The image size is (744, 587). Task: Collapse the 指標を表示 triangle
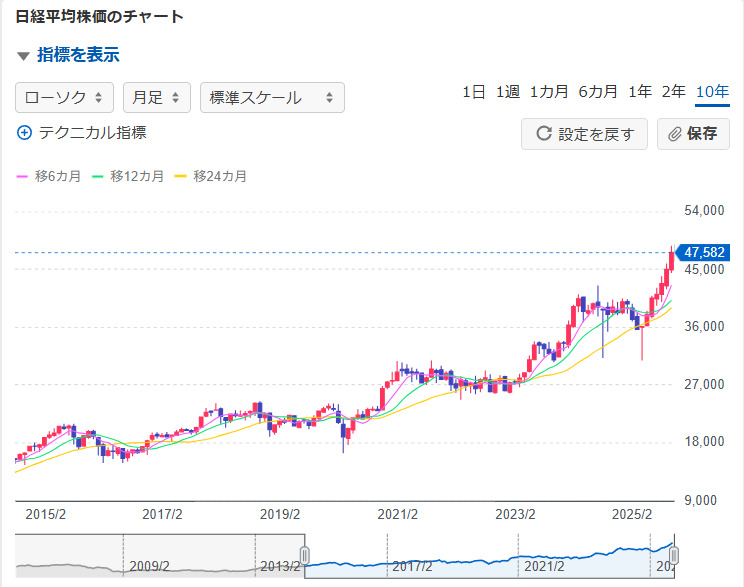23,56
